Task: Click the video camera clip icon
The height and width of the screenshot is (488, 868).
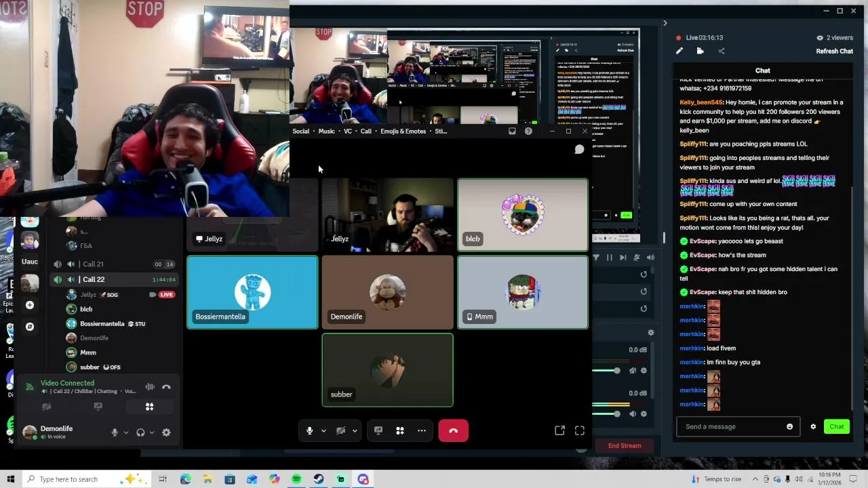Action: pos(700,51)
